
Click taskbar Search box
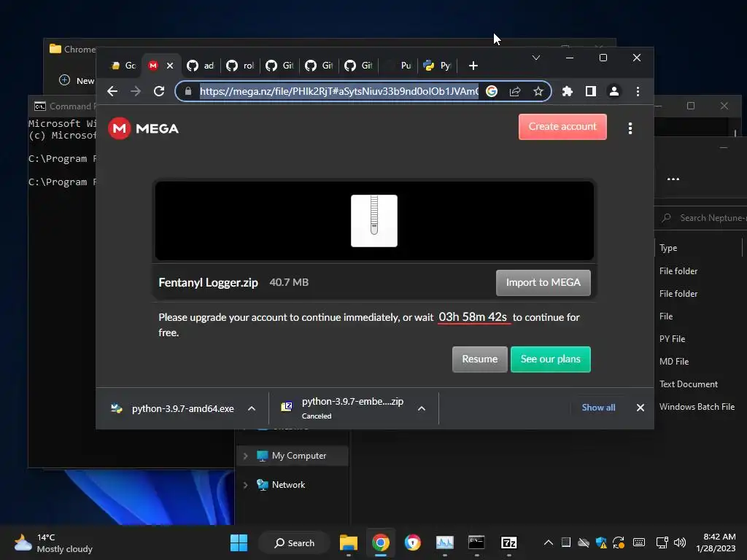pos(295,542)
